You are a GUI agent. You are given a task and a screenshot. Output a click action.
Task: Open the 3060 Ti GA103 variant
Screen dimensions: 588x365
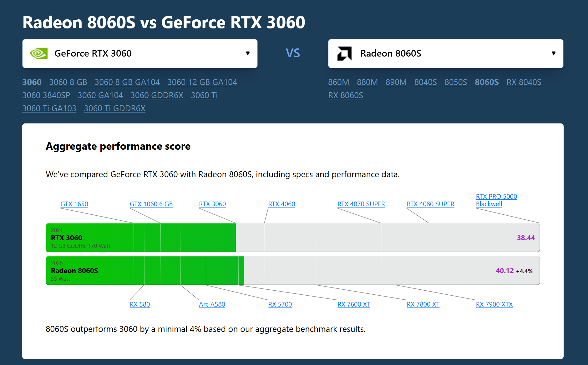click(x=49, y=108)
